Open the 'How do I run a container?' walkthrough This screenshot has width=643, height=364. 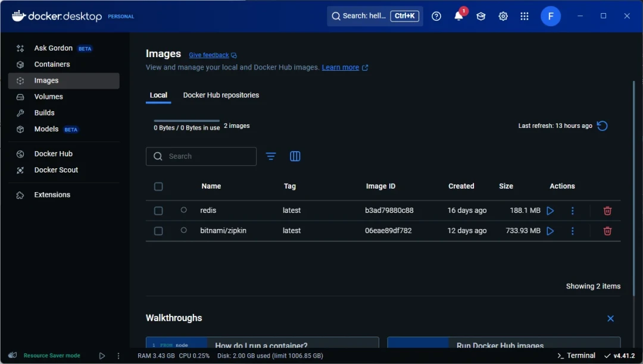(263, 343)
